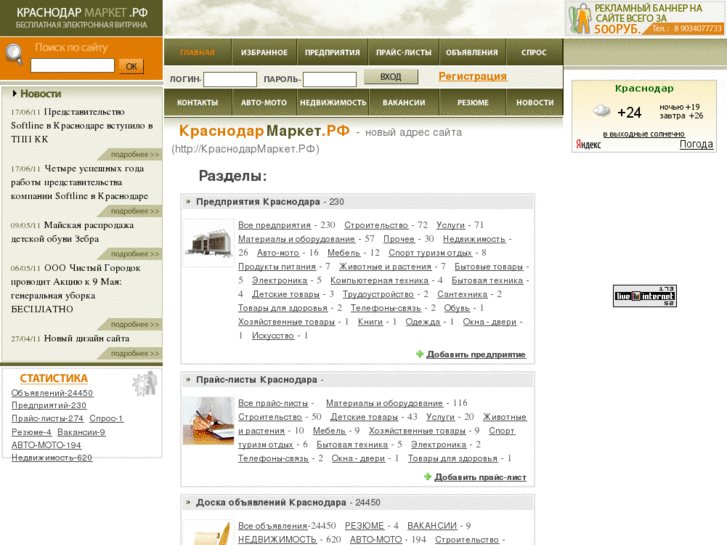Screen dimensions: 727x545
Task: Go to НОВОСТИ in the lower menu
Action: coord(535,103)
